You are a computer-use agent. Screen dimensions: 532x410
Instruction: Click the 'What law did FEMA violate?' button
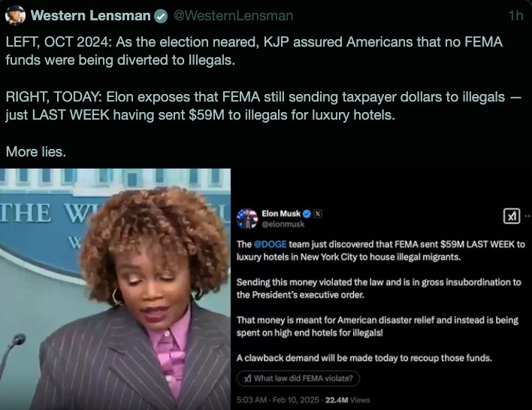298,378
